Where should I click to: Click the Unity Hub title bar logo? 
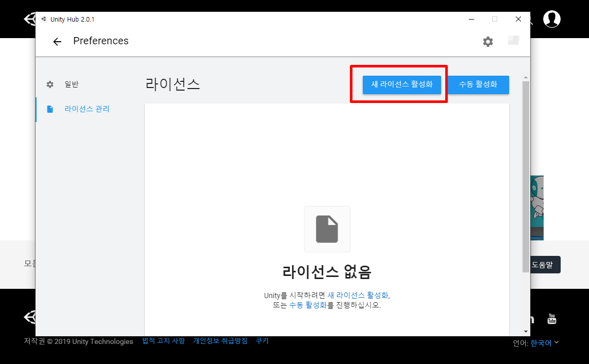(x=44, y=19)
